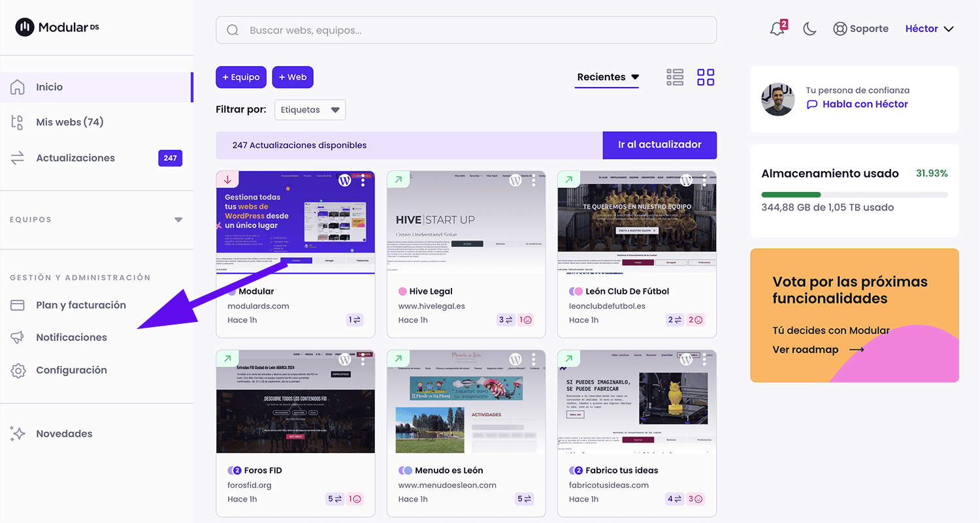Click leonclubdefutbol.es URL text
Image resolution: width=980 pixels, height=523 pixels.
(607, 306)
